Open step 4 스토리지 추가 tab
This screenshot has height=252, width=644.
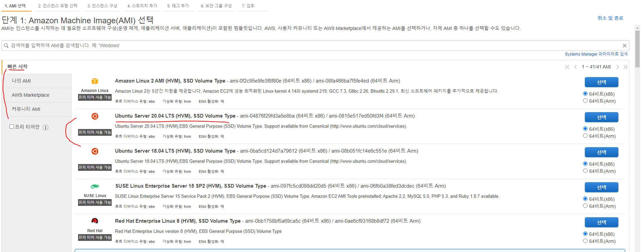(142, 6)
